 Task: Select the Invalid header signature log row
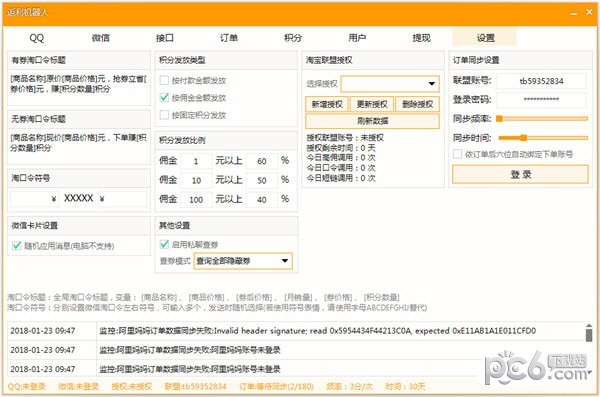tap(296, 331)
